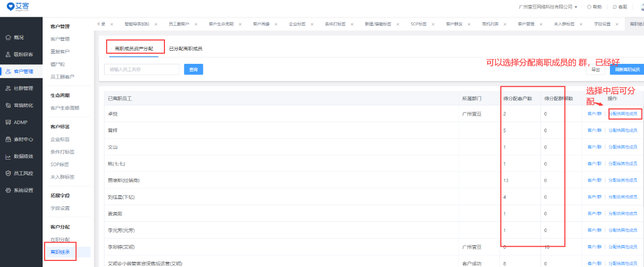
Task: Select the 社群管理 sidebar icon
Action: pyautogui.click(x=8, y=89)
